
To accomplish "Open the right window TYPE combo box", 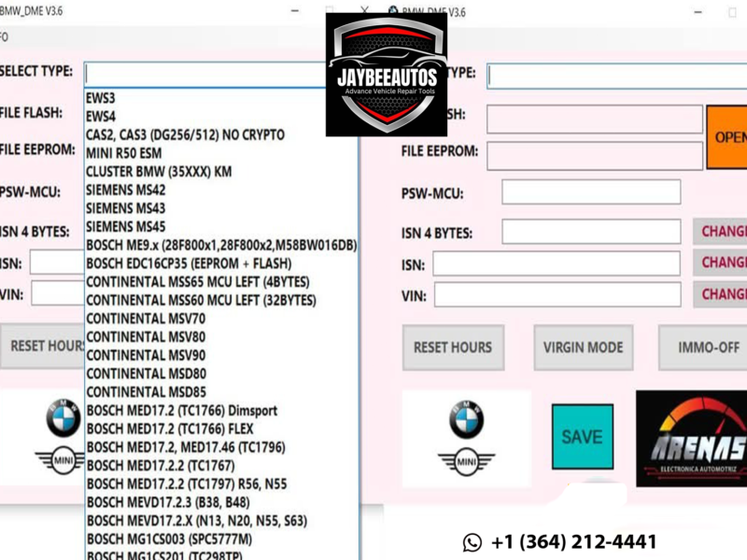I will [x=616, y=76].
